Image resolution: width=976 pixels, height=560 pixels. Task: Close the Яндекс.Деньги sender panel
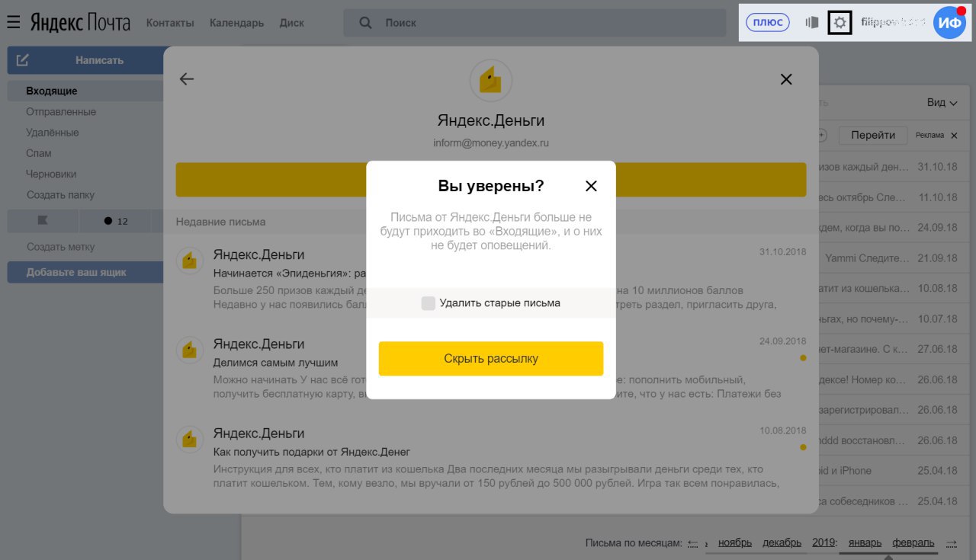tap(786, 79)
